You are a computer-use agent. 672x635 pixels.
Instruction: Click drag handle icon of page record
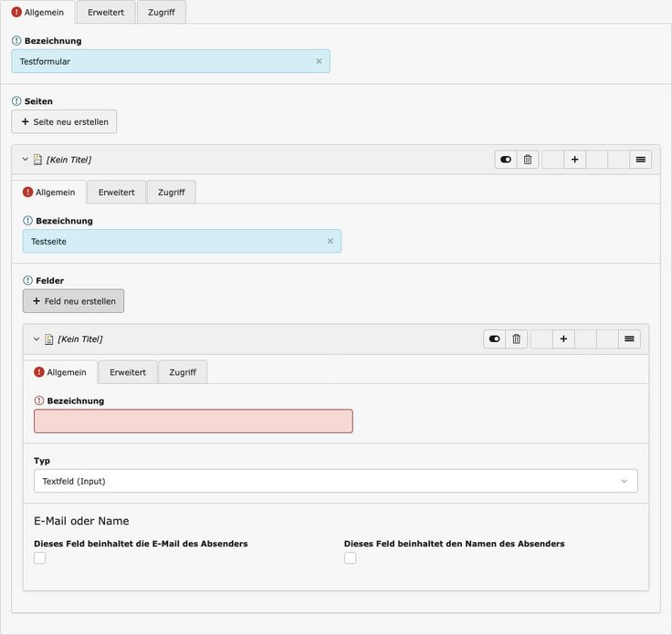pyautogui.click(x=641, y=160)
